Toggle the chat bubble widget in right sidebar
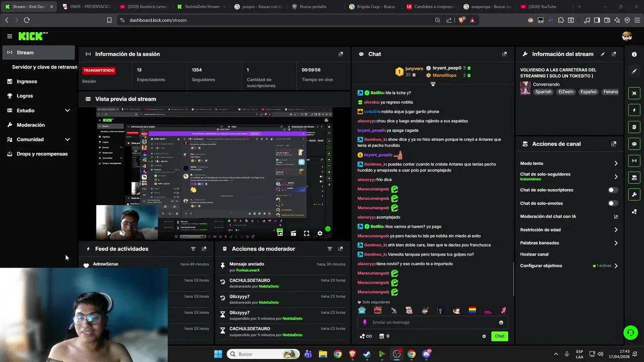This screenshot has width=644, height=362. click(634, 144)
